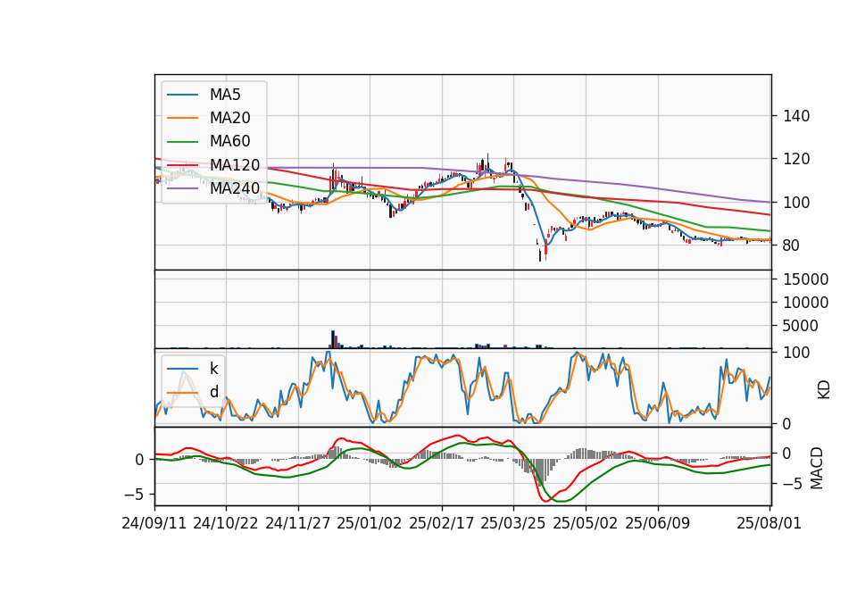Click the MA5 legend label
Viewport: 857px width, 616px height.
coord(225,95)
